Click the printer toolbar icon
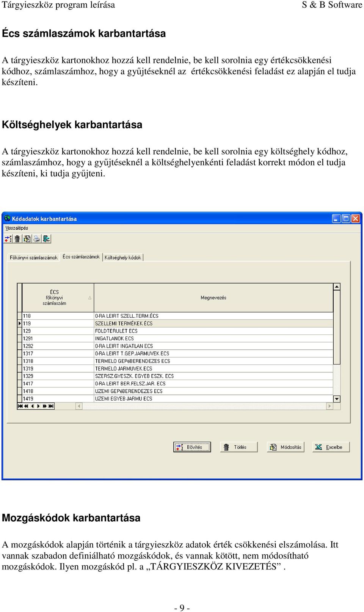This screenshot has height=612, width=364. (37, 239)
